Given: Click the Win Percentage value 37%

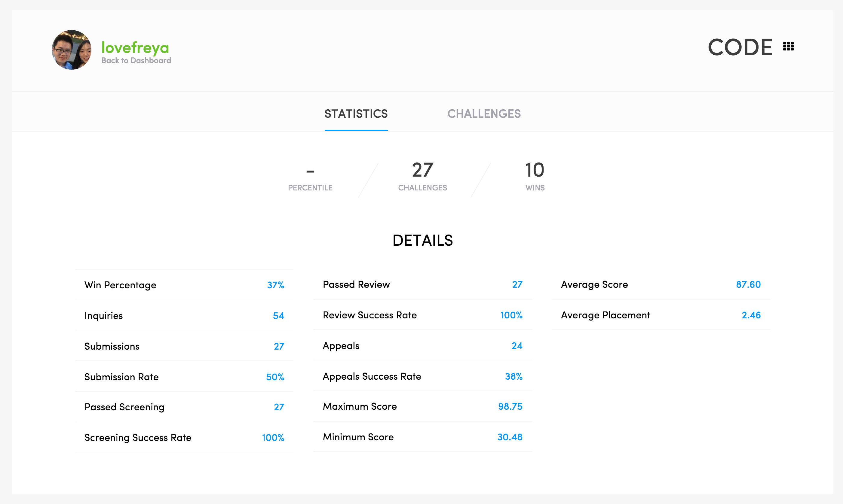Looking at the screenshot, I should 275,285.
